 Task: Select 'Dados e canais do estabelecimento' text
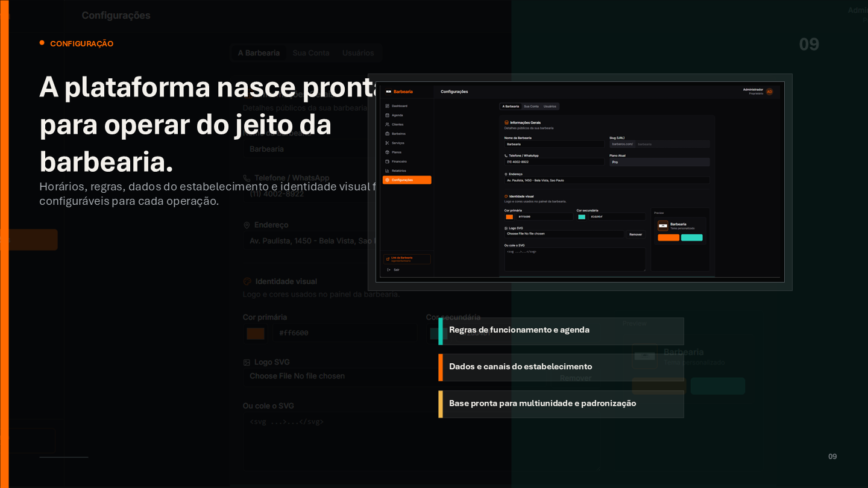click(520, 367)
